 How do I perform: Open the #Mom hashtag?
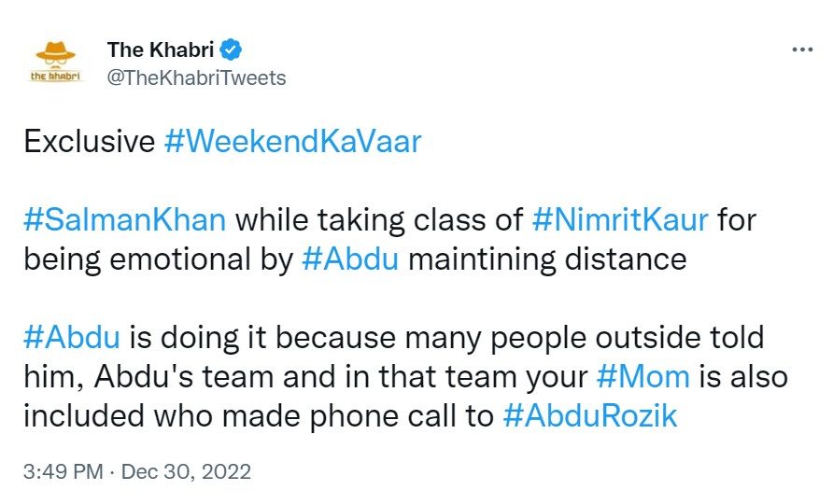[642, 377]
